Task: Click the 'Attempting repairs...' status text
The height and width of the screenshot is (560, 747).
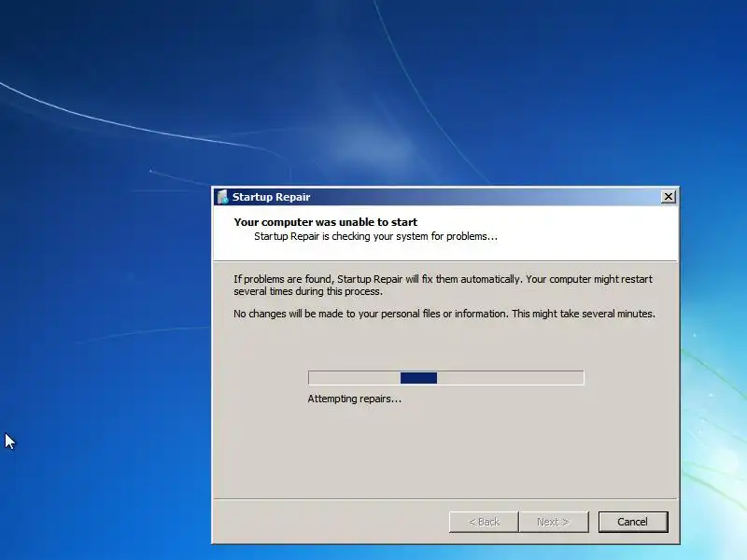Action: (355, 399)
